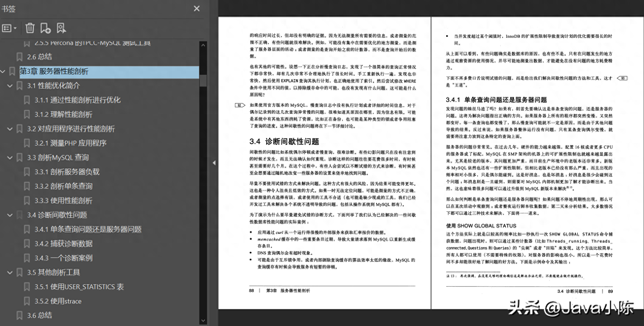Click bookmark icon beside 3.3.2 剖析单条查询

click(27, 186)
